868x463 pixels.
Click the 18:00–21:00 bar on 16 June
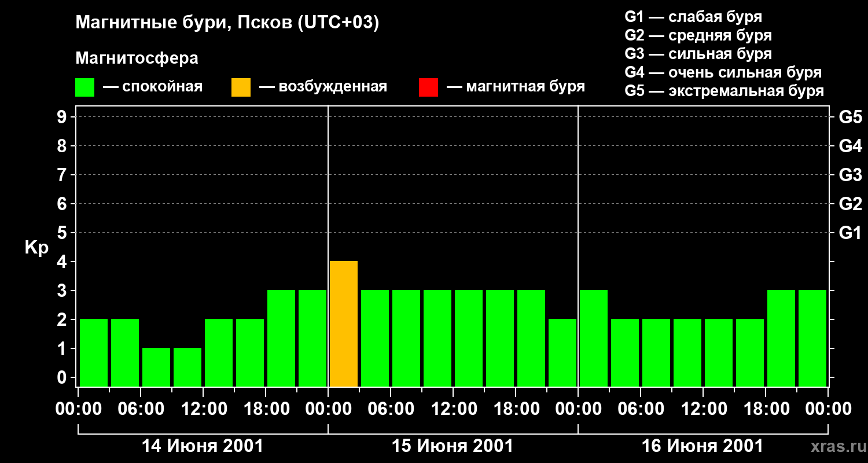(x=781, y=338)
